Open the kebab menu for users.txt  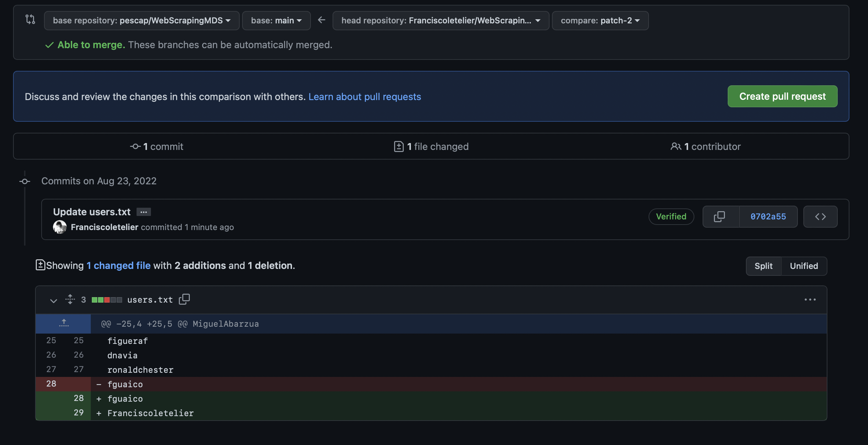tap(811, 300)
